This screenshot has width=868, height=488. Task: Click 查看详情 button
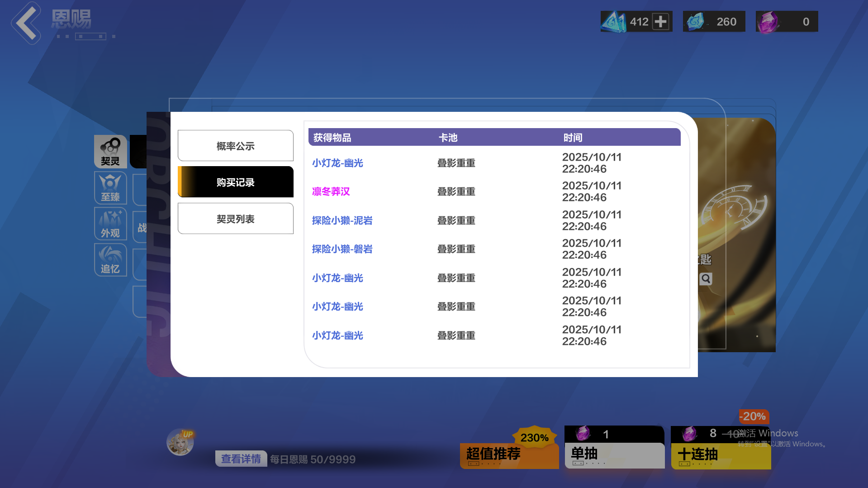point(241,459)
